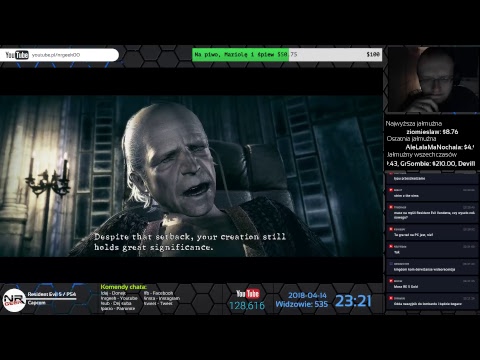This screenshot has width=480, height=360.
Task: Click the 'Komendy chata:' heading
Action: [123, 287]
